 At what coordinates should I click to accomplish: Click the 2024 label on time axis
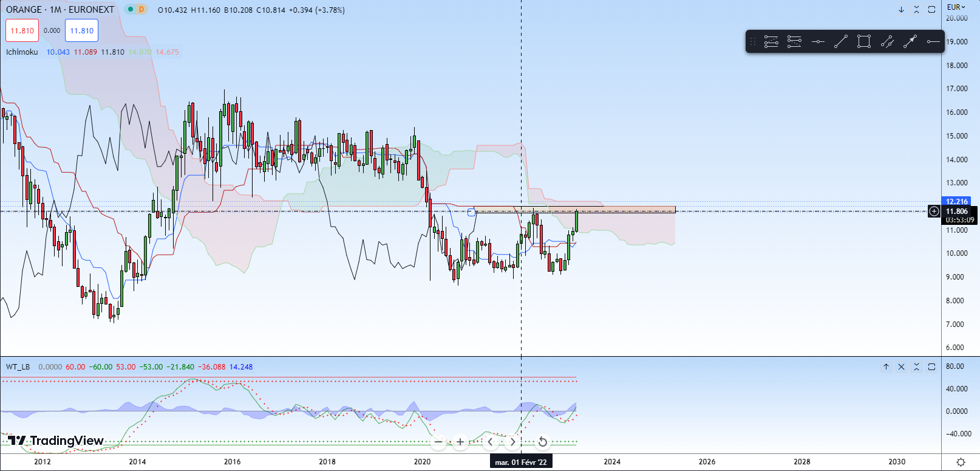coord(612,462)
